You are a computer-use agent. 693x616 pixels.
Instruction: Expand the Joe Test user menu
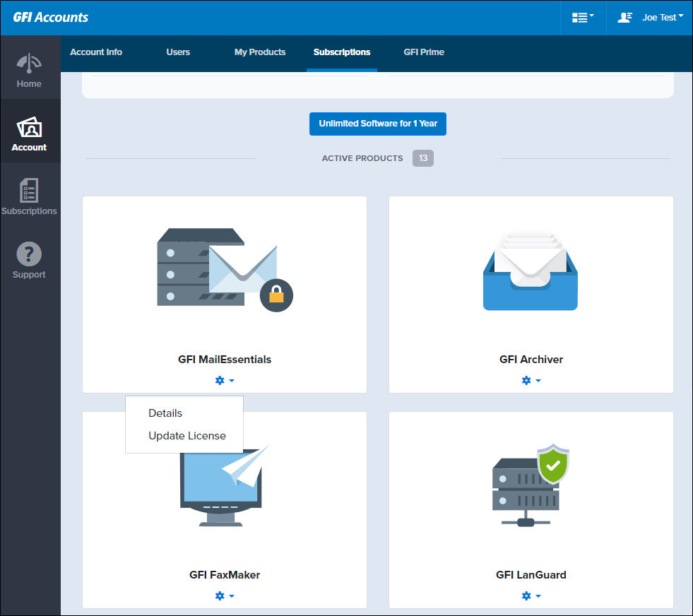click(x=650, y=18)
